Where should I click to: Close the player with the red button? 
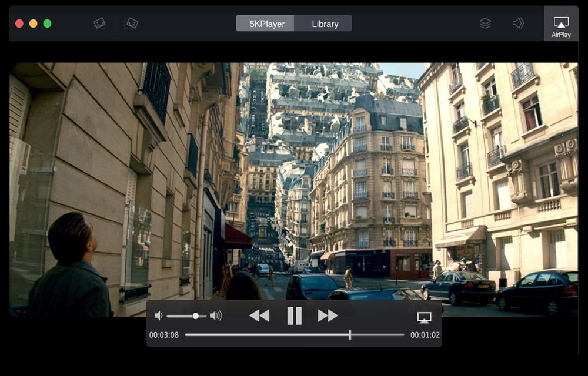(x=19, y=23)
